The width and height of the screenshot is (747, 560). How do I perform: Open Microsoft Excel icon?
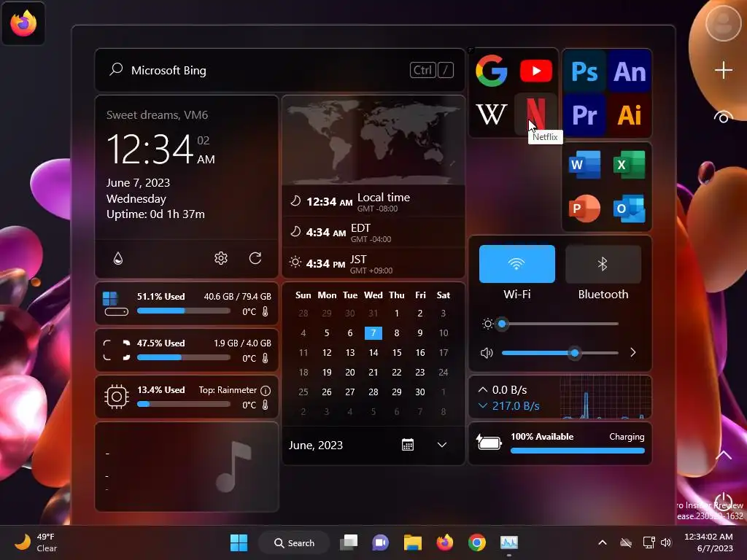tap(630, 165)
